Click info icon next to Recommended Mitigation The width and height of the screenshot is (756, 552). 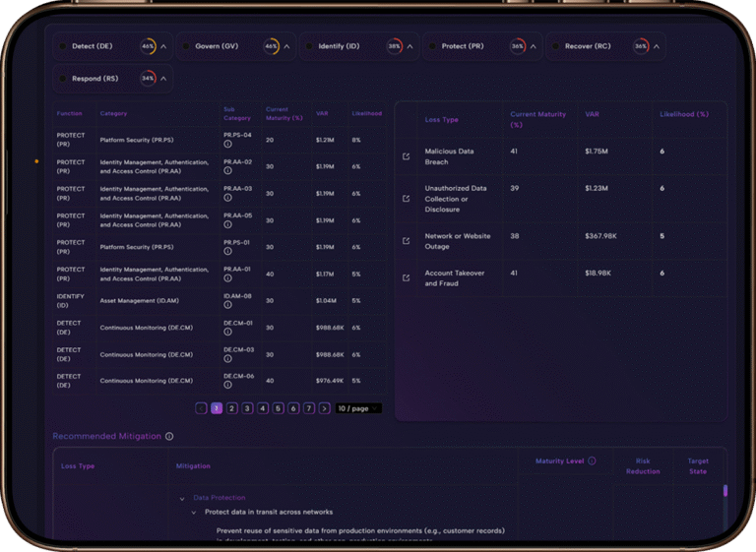click(x=169, y=436)
